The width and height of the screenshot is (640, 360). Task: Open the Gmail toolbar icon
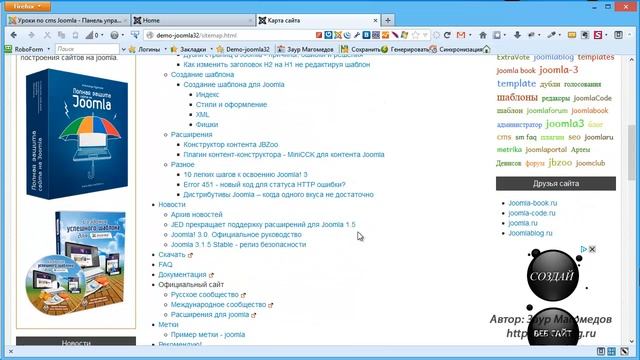click(x=461, y=35)
